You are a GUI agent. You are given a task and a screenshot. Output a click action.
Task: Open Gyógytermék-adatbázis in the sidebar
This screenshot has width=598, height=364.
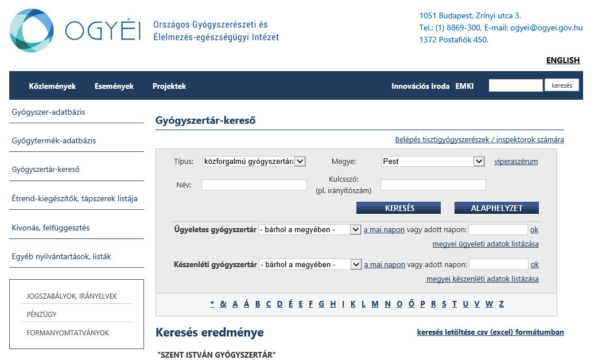click(54, 140)
